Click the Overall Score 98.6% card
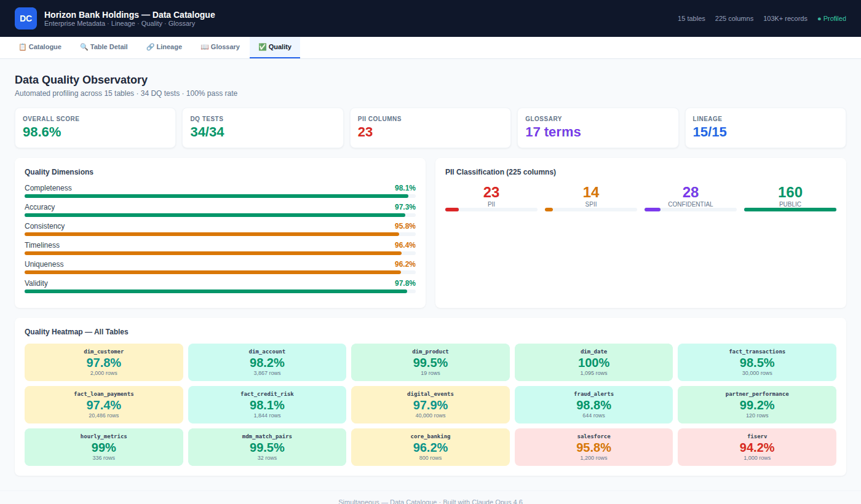The height and width of the screenshot is (504, 861). tap(95, 128)
